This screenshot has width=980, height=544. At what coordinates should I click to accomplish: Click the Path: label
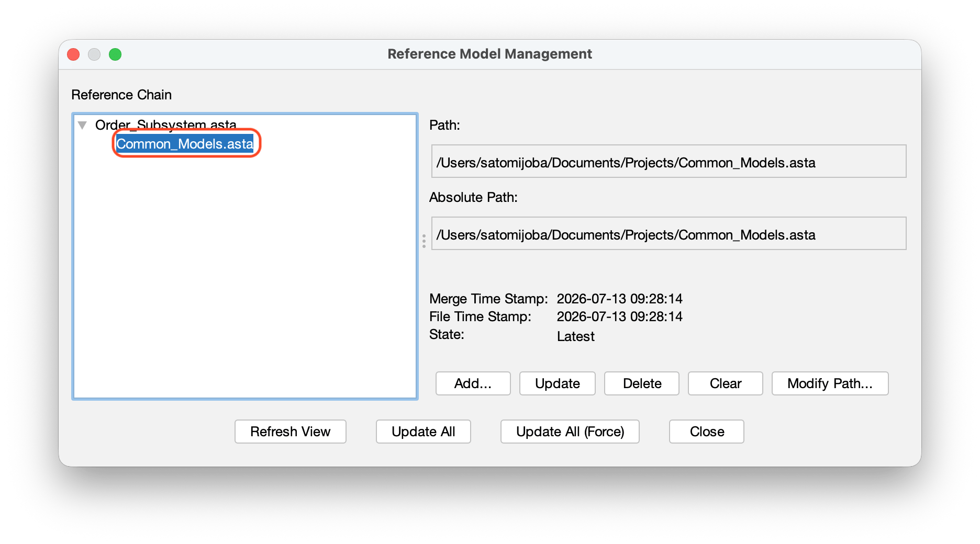[x=444, y=125]
